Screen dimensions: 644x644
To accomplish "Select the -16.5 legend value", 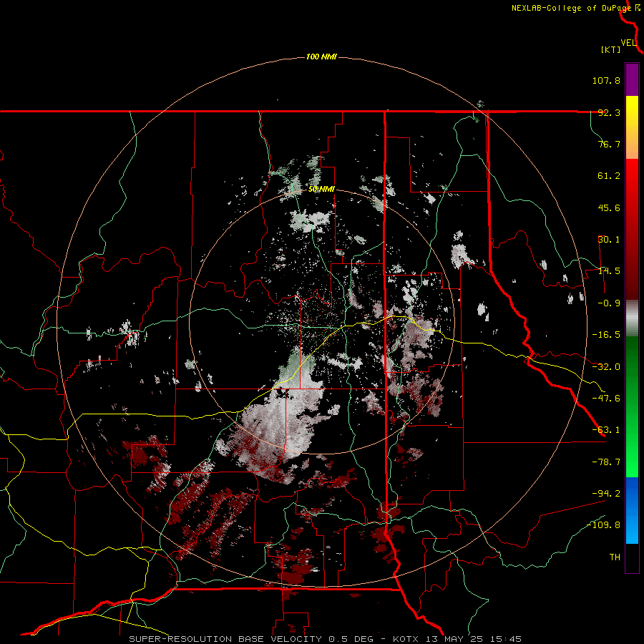I will tap(606, 335).
